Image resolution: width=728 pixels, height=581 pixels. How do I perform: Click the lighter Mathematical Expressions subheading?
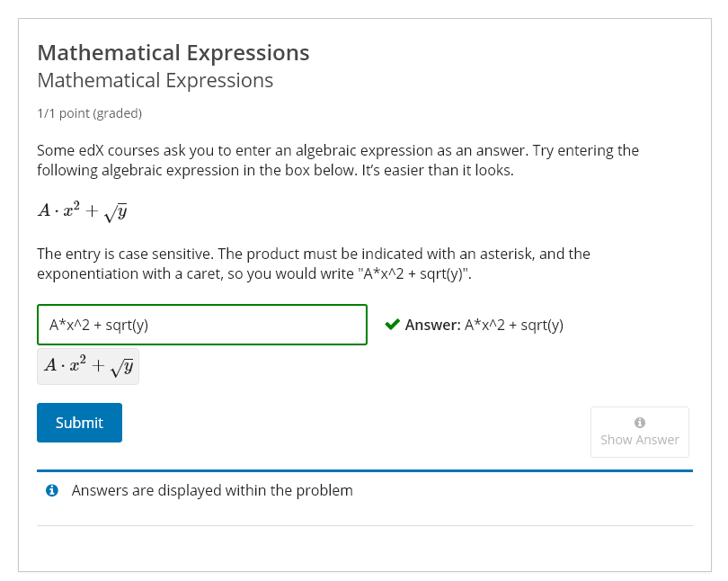click(x=155, y=80)
